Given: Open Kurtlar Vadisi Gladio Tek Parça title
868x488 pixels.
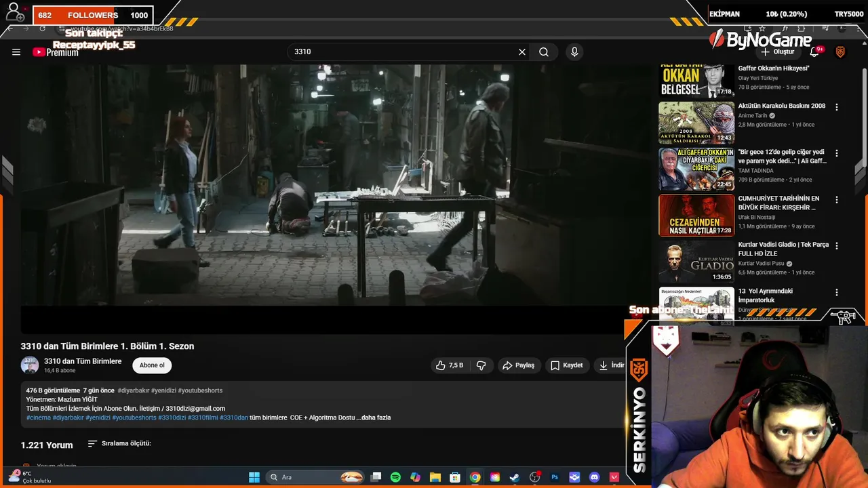Looking at the screenshot, I should click(x=783, y=249).
